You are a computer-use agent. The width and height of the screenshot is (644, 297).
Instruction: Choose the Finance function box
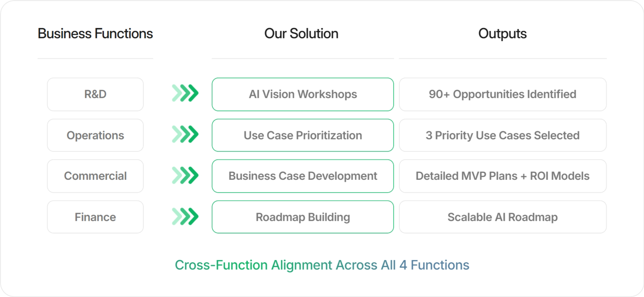[x=95, y=217]
